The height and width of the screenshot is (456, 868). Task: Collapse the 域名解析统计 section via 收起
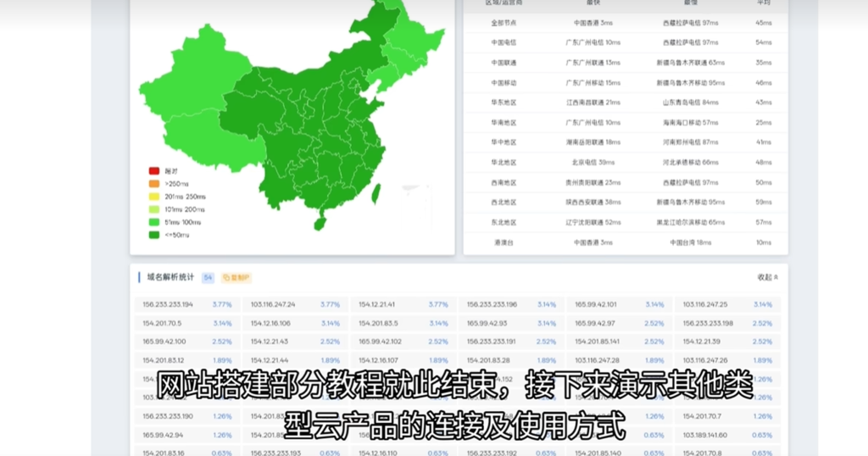tap(768, 277)
